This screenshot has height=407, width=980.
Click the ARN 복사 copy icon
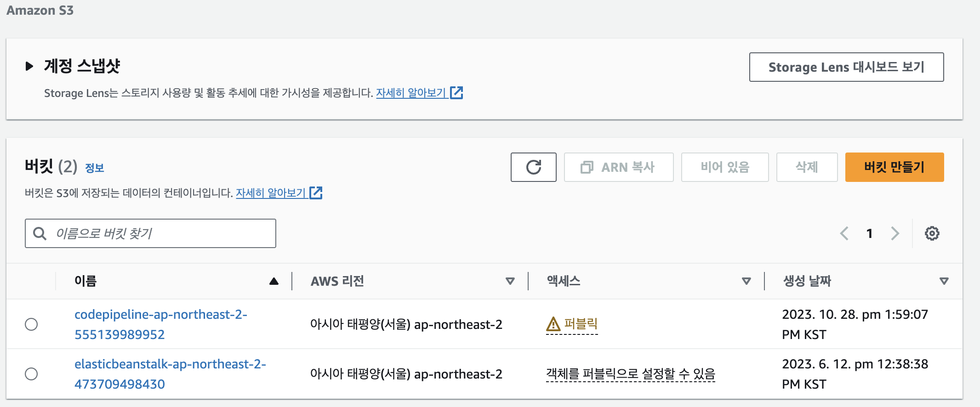586,167
